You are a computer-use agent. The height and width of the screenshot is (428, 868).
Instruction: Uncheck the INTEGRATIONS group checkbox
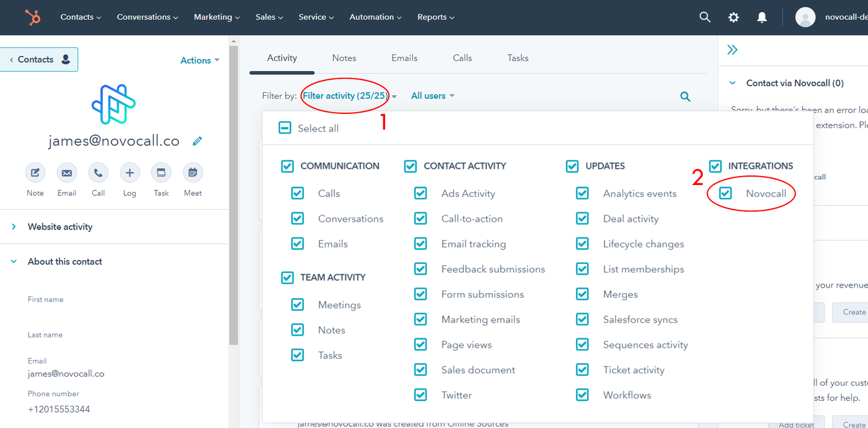pyautogui.click(x=715, y=166)
